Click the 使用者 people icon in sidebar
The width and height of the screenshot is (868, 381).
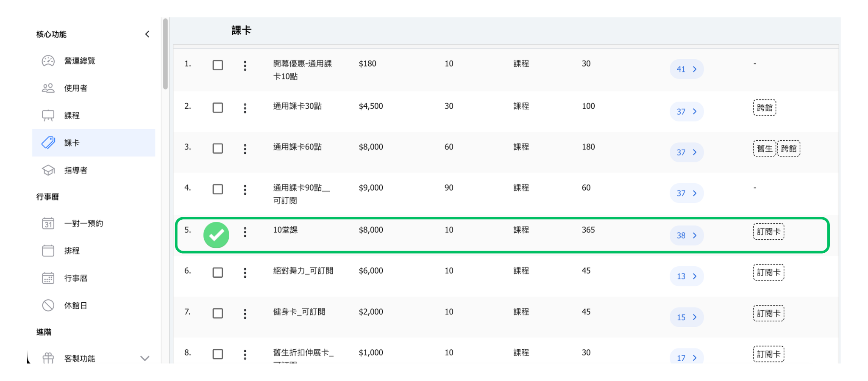pyautogui.click(x=48, y=88)
